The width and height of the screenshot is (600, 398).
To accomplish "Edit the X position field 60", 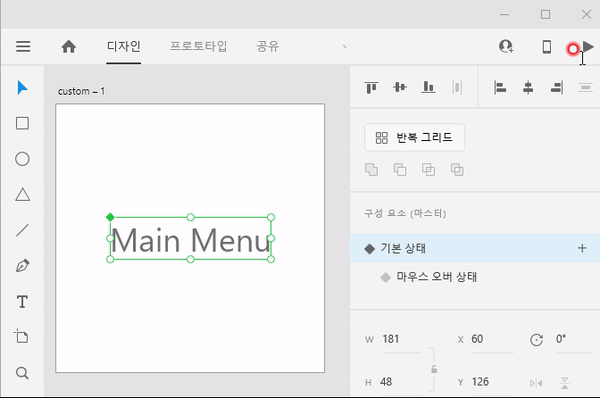I will tap(492, 339).
